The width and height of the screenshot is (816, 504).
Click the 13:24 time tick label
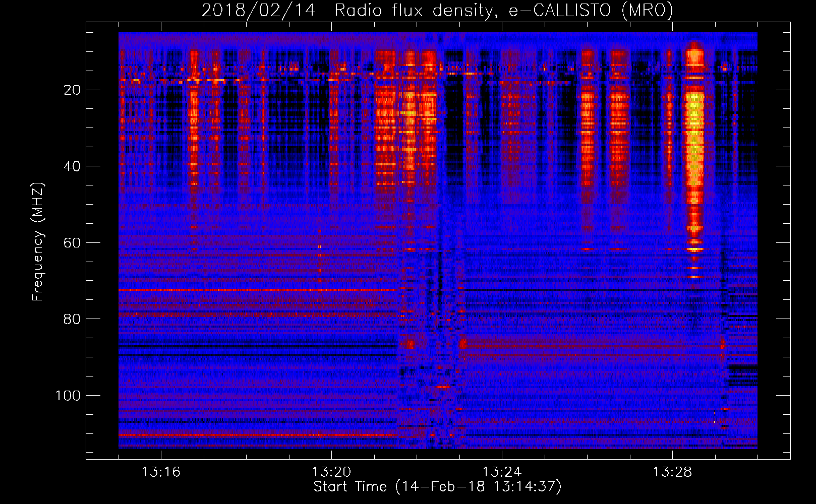(502, 472)
